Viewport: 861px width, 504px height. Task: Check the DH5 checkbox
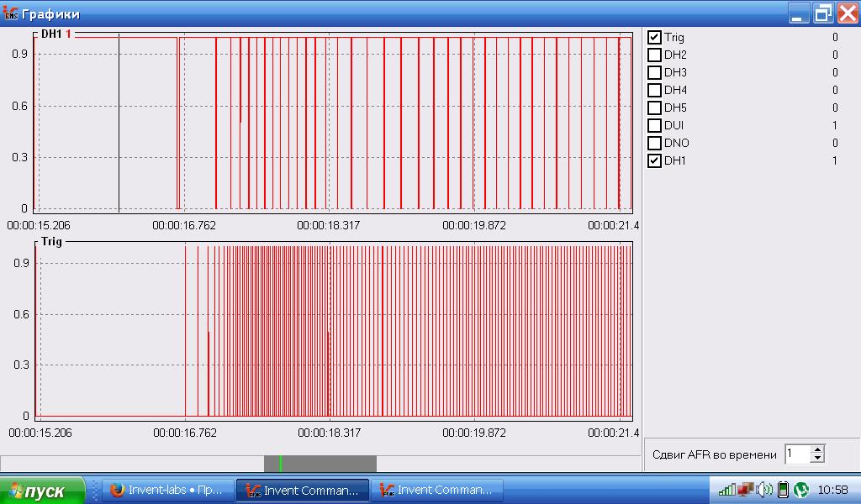point(654,108)
